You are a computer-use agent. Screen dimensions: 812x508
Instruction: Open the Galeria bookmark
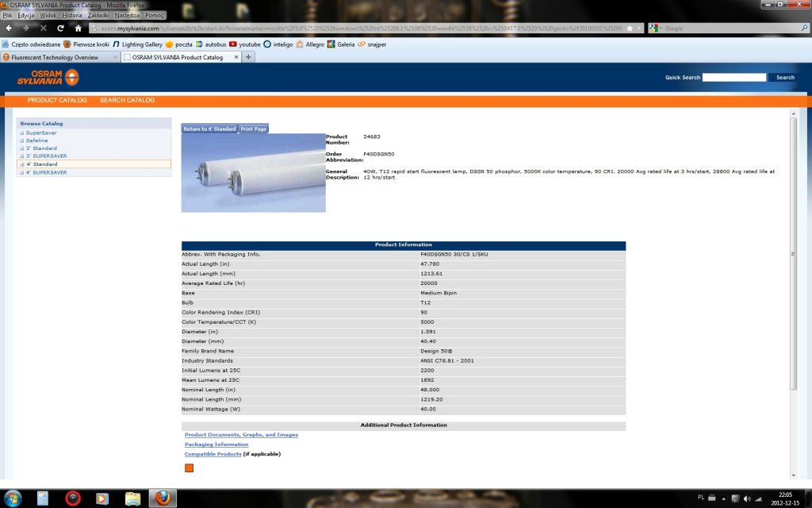click(341, 44)
